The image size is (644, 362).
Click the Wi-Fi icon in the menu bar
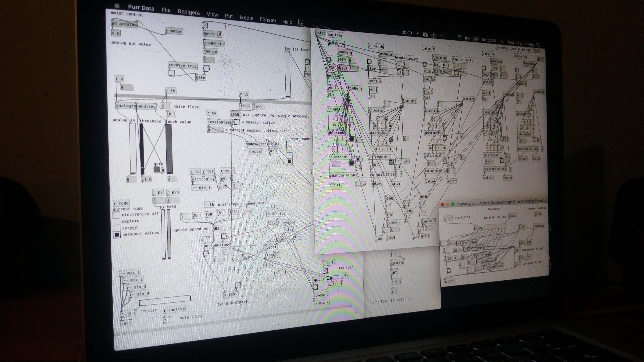[x=459, y=37]
